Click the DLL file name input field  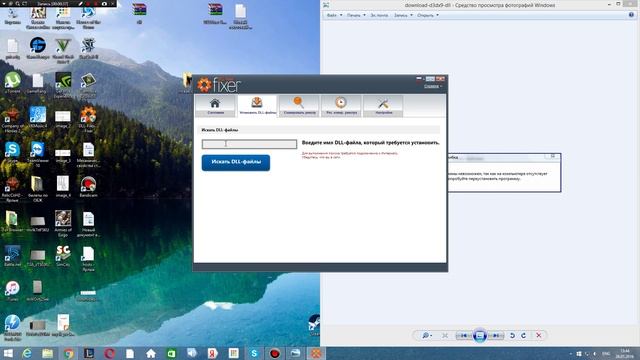pos(249,144)
